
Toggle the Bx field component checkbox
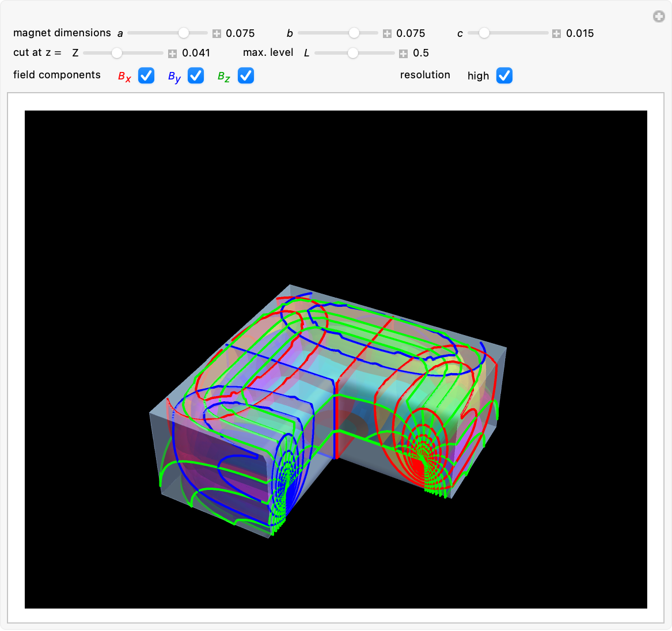click(x=146, y=75)
